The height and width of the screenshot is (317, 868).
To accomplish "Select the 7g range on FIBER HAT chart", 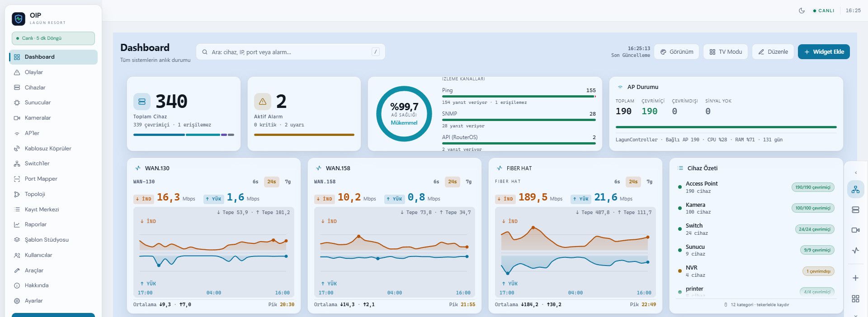I will [x=650, y=182].
